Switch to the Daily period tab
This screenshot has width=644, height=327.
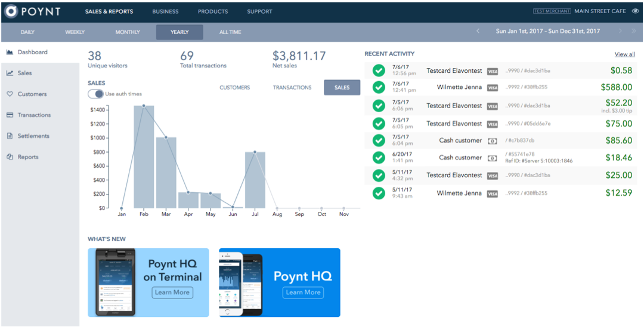pyautogui.click(x=27, y=32)
